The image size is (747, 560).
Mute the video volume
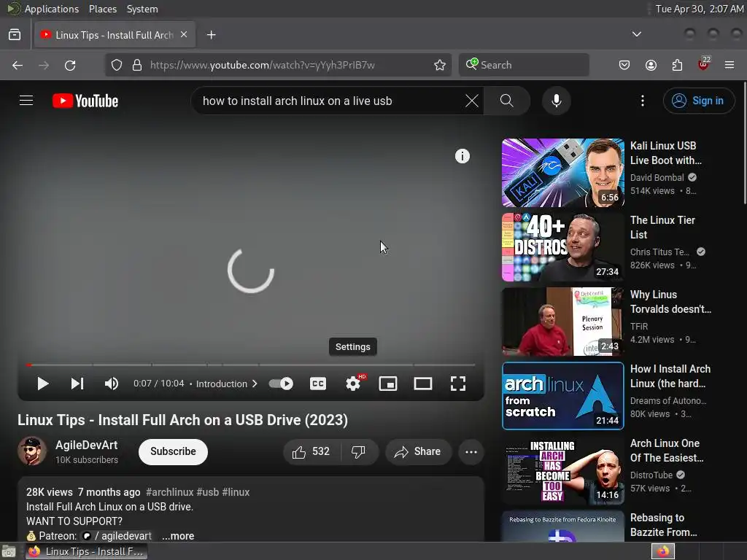(x=112, y=384)
